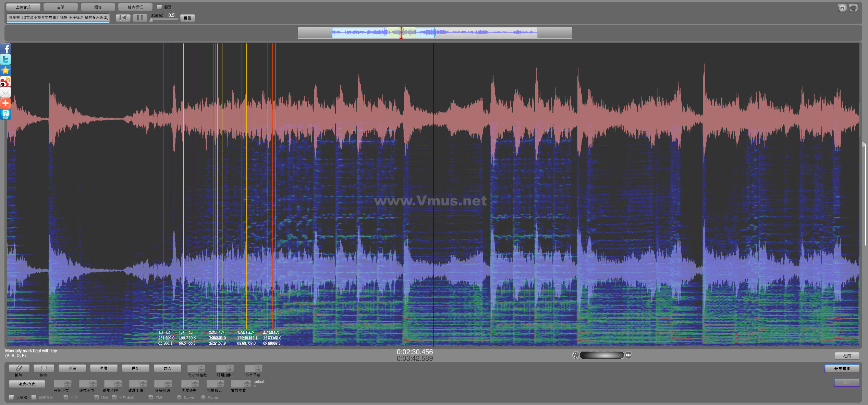Increase 每小节拍数 with the up stepper arrow

coord(201,367)
